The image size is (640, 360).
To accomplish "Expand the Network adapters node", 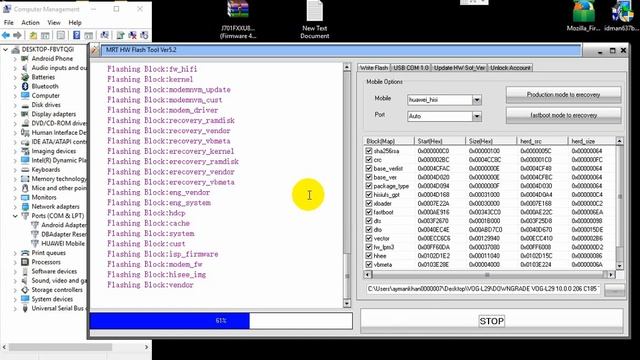I will click(x=15, y=207).
